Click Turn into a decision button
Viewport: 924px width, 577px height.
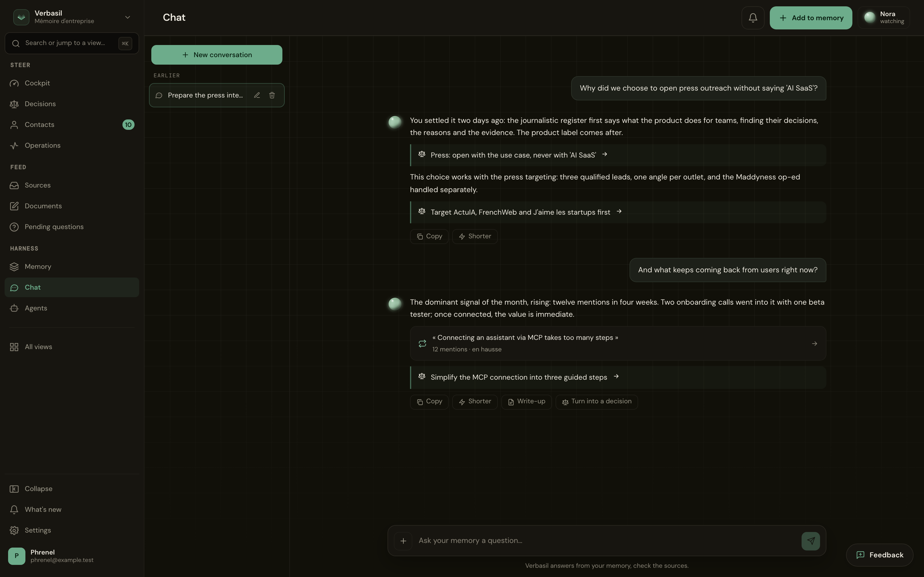[596, 402]
